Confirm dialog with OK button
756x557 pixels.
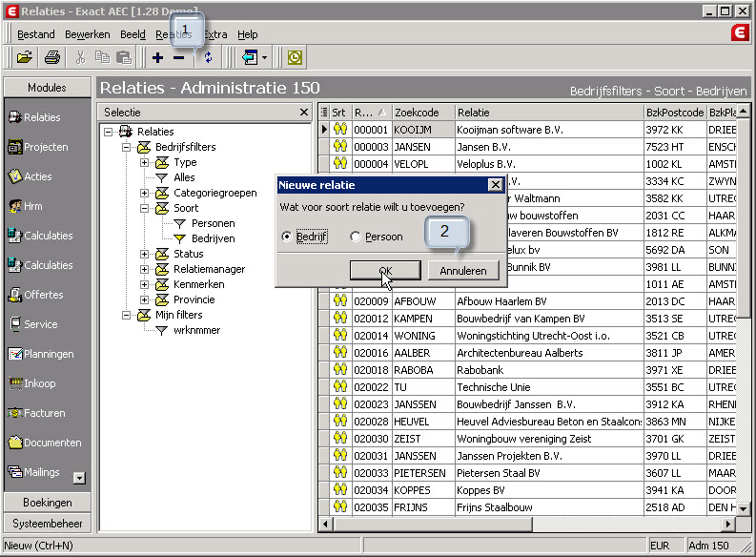[385, 271]
